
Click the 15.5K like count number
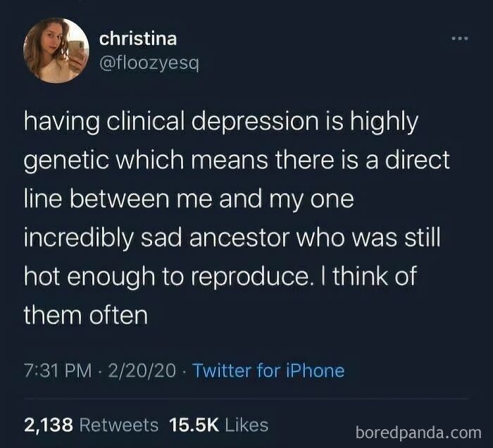192,424
